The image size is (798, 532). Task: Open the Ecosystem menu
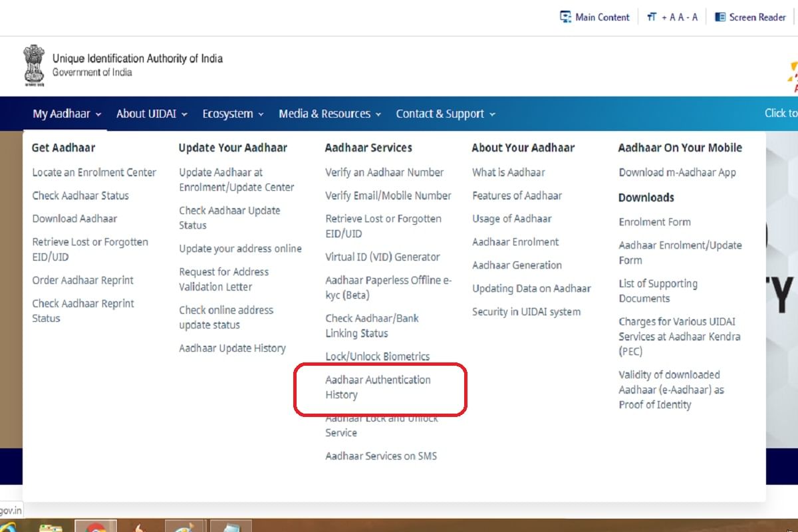click(228, 114)
